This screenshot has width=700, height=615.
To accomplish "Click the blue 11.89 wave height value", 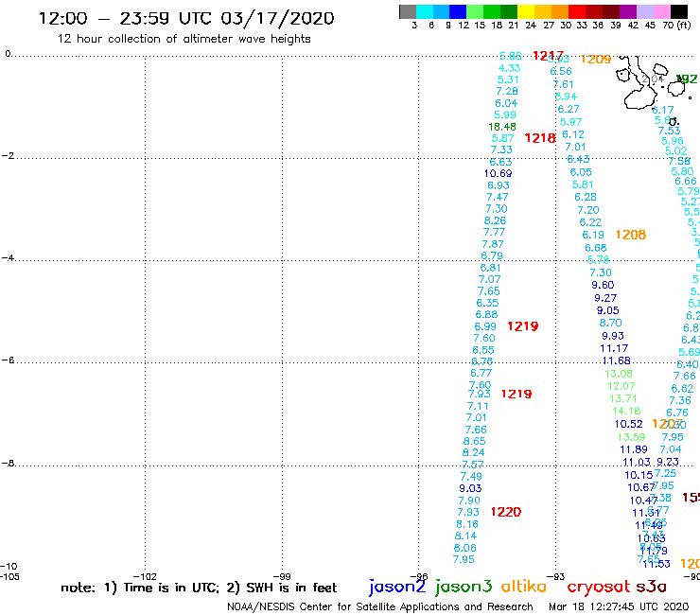I will click(634, 449).
